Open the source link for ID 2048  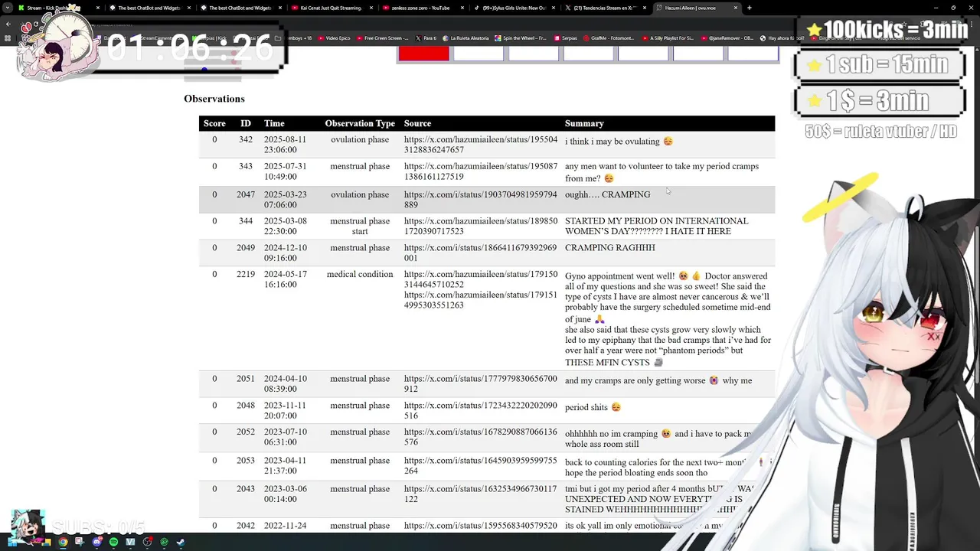[481, 410]
